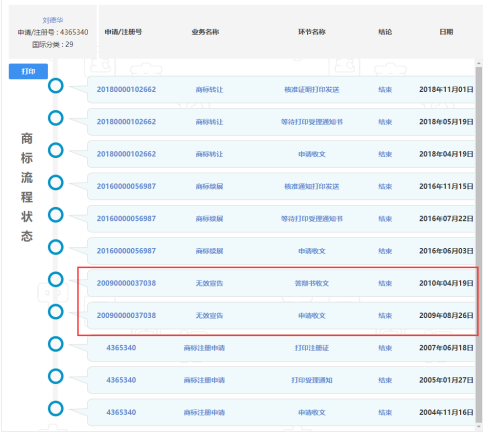Click 结束 in the 2004年11月16日 row
Screen dimensions: 484x432
coord(385,413)
